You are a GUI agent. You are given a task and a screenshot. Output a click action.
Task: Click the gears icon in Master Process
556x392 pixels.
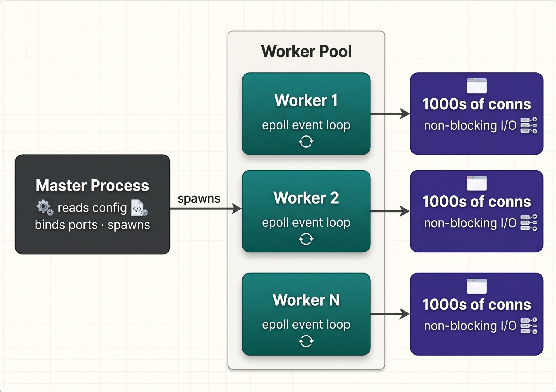pos(45,208)
